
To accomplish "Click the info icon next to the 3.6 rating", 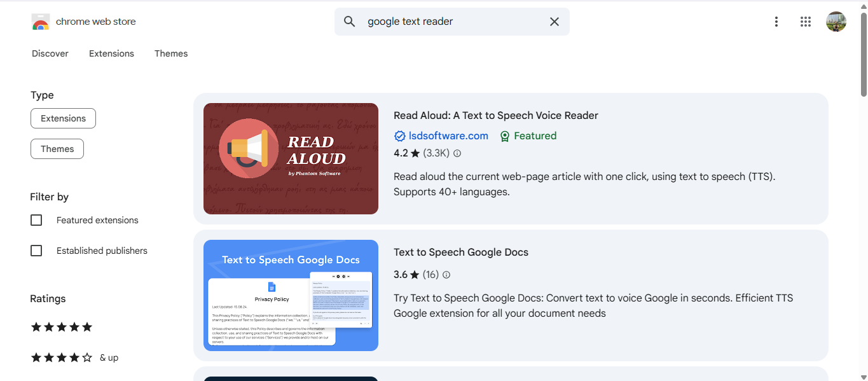I will click(446, 274).
